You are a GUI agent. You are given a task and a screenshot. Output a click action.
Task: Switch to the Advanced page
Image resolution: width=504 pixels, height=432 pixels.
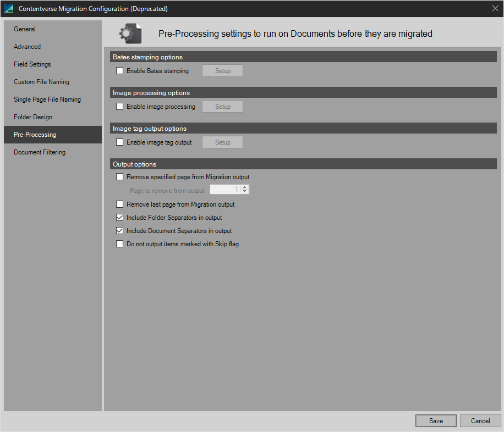[53, 47]
